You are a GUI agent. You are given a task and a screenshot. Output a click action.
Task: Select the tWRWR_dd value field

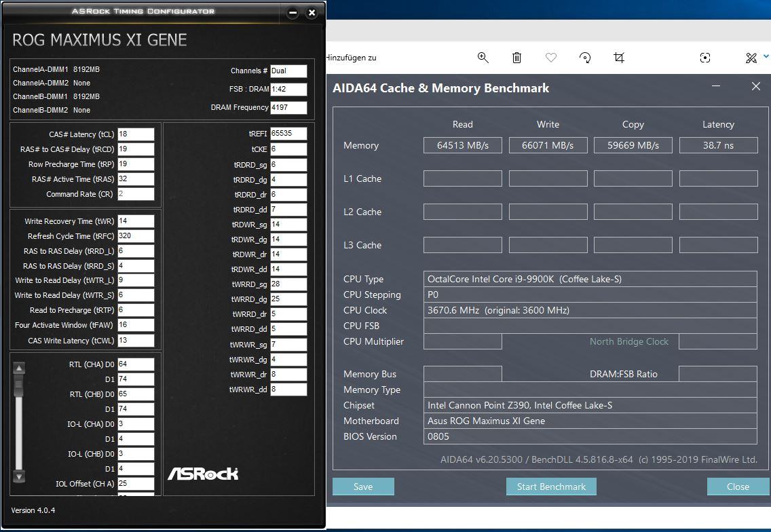(x=288, y=389)
